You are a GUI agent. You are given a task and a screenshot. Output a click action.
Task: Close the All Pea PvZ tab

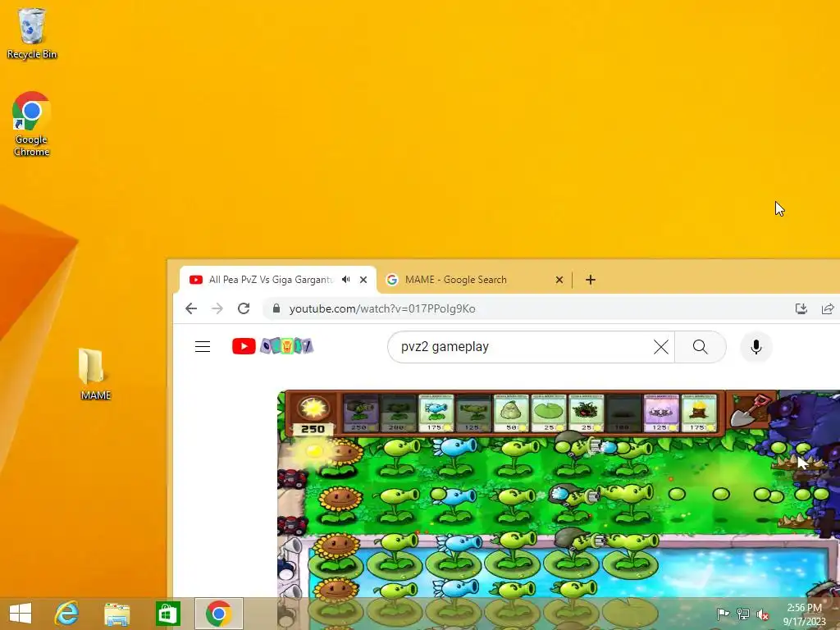click(363, 280)
